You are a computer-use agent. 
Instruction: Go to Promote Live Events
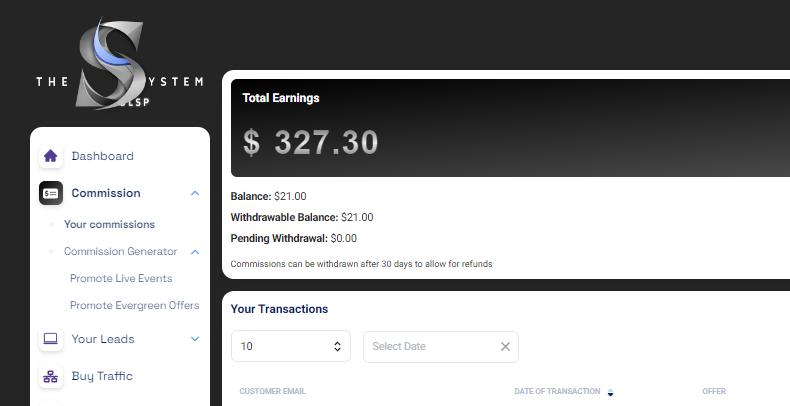click(121, 278)
